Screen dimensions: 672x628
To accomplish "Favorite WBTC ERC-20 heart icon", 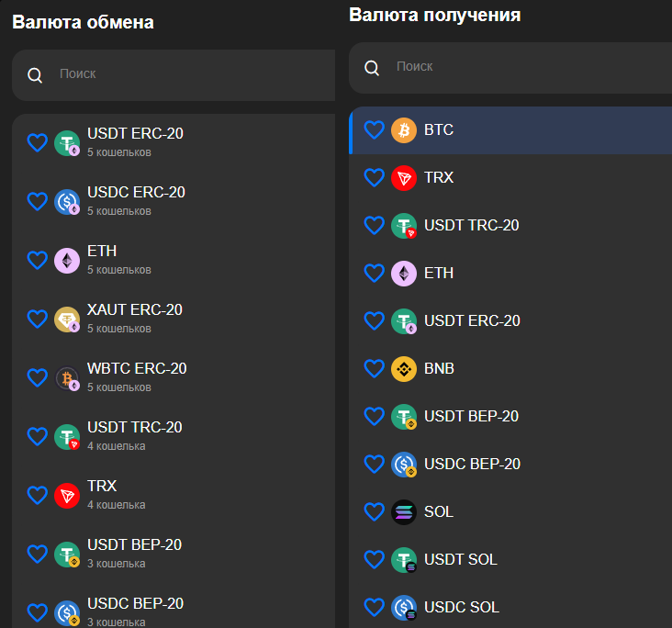I will pyautogui.click(x=38, y=377).
